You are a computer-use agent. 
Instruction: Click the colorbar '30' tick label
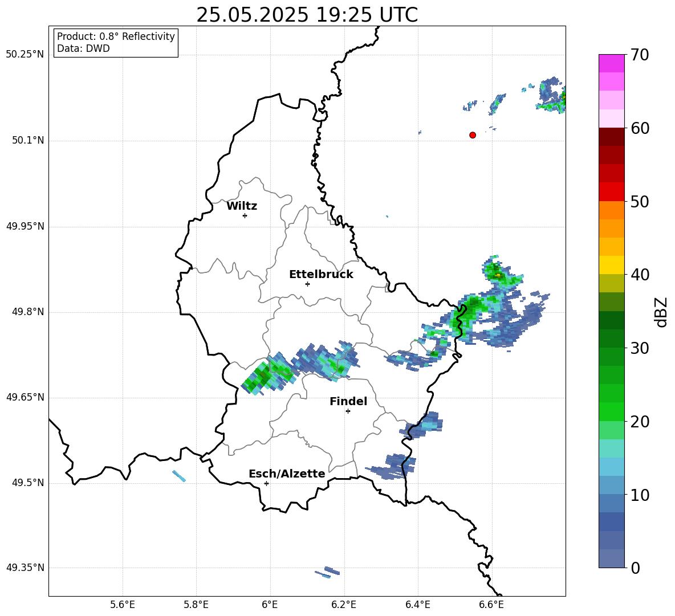click(x=640, y=348)
